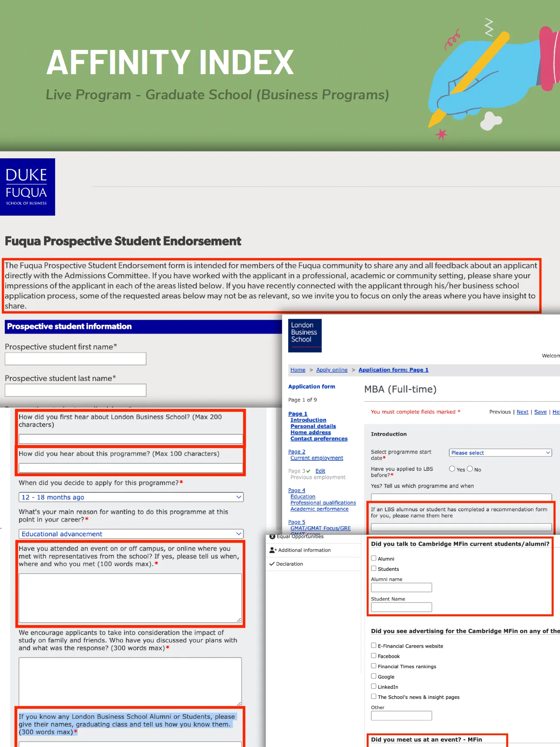The width and height of the screenshot is (560, 747).
Task: Click the London Business School logo
Action: (305, 335)
